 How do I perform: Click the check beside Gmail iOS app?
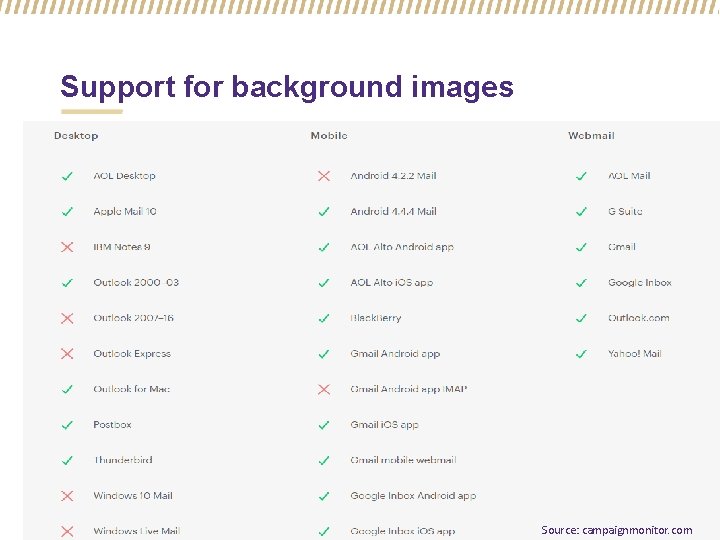[x=324, y=425]
